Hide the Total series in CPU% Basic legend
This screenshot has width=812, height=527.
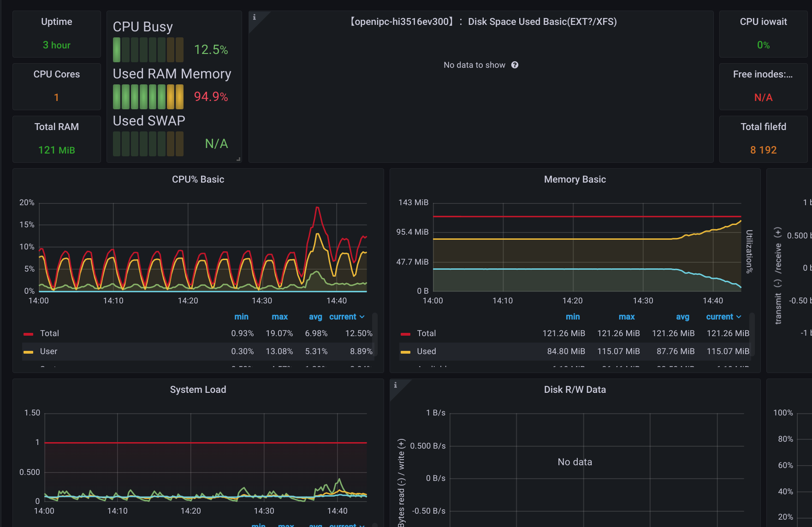click(50, 333)
